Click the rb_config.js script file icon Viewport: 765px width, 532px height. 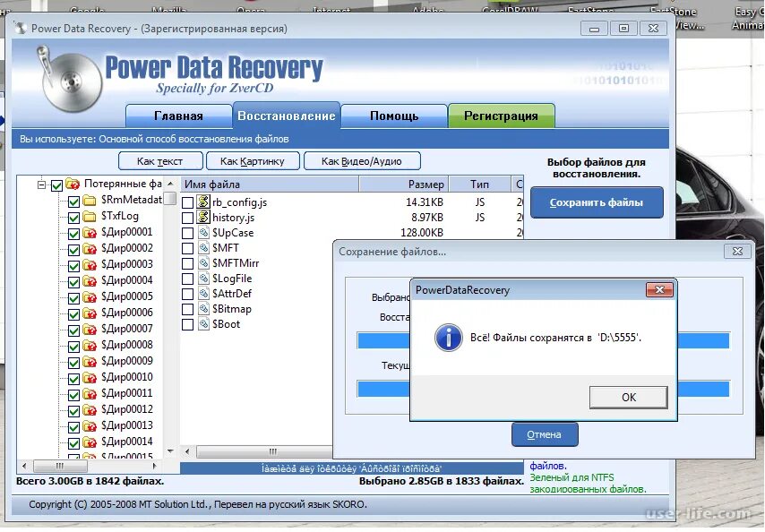(x=203, y=202)
